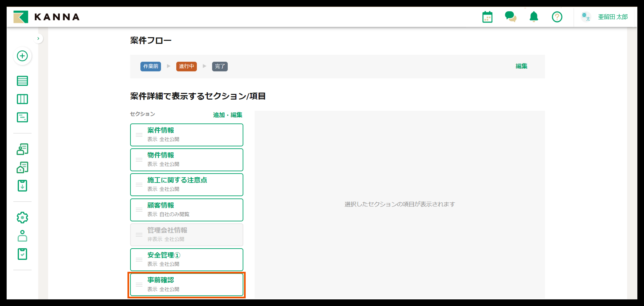Click the 完了 status badge

point(220,66)
